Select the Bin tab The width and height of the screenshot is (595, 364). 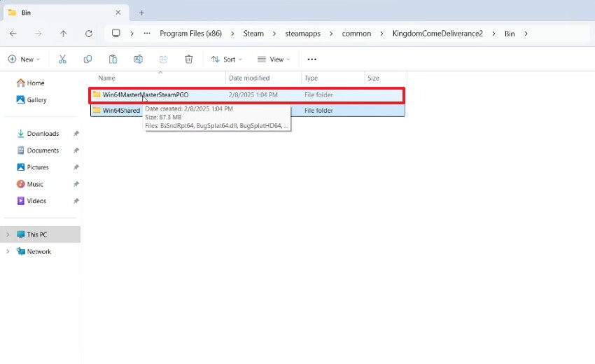[x=66, y=13]
